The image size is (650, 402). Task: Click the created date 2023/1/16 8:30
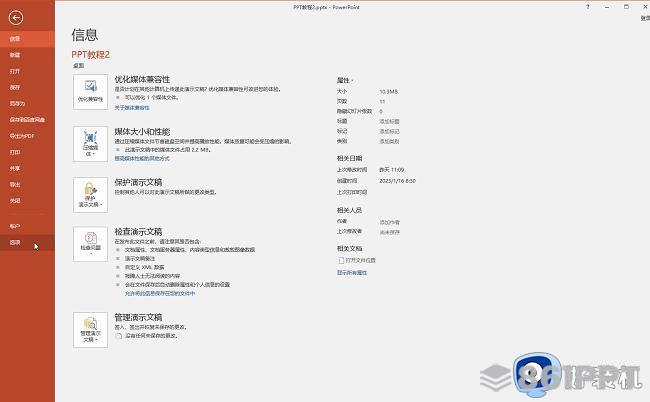point(398,181)
